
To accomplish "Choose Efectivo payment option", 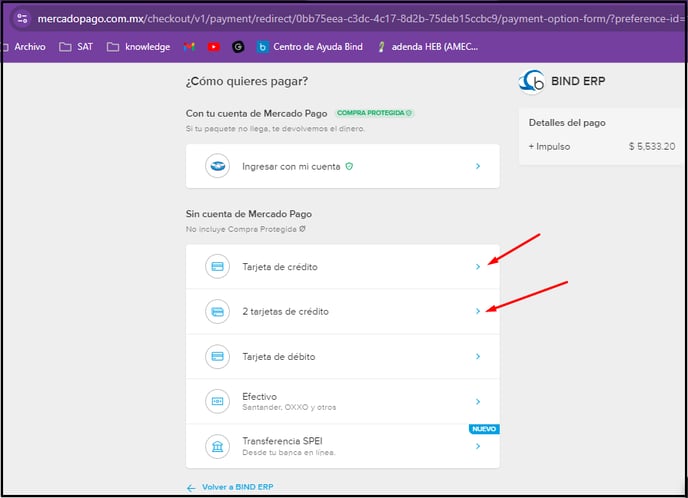I will [x=343, y=401].
